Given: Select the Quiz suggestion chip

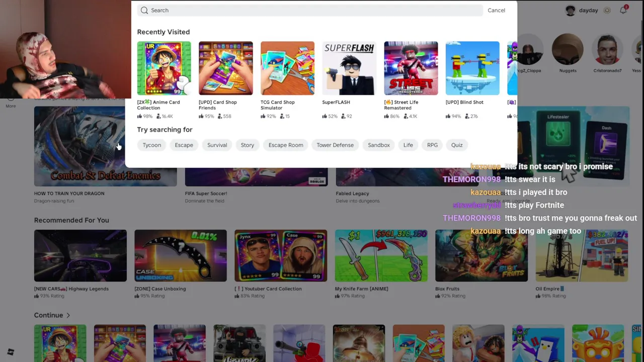Looking at the screenshot, I should pyautogui.click(x=456, y=145).
